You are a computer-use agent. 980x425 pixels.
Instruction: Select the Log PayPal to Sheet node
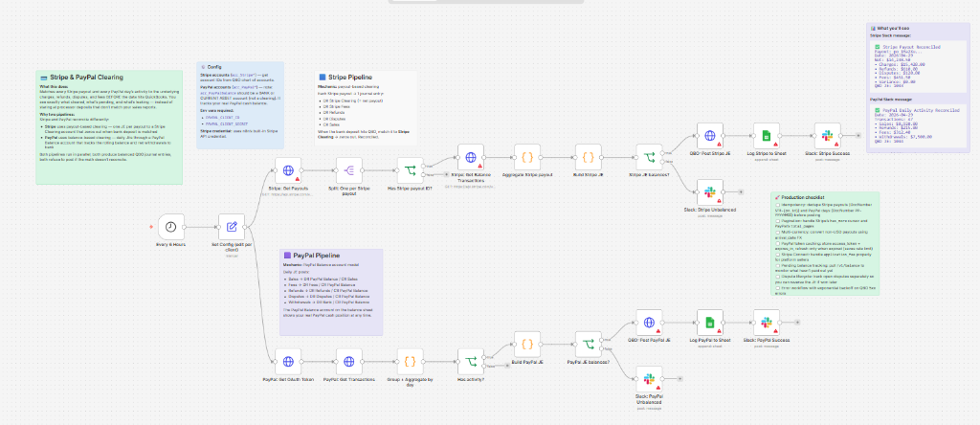pyautogui.click(x=709, y=323)
